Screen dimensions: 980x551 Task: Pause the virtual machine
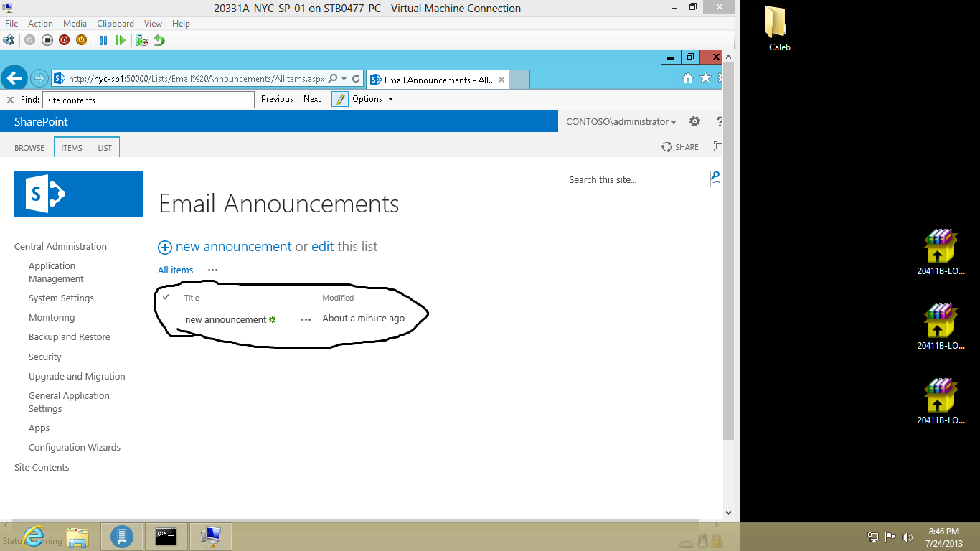pyautogui.click(x=103, y=40)
